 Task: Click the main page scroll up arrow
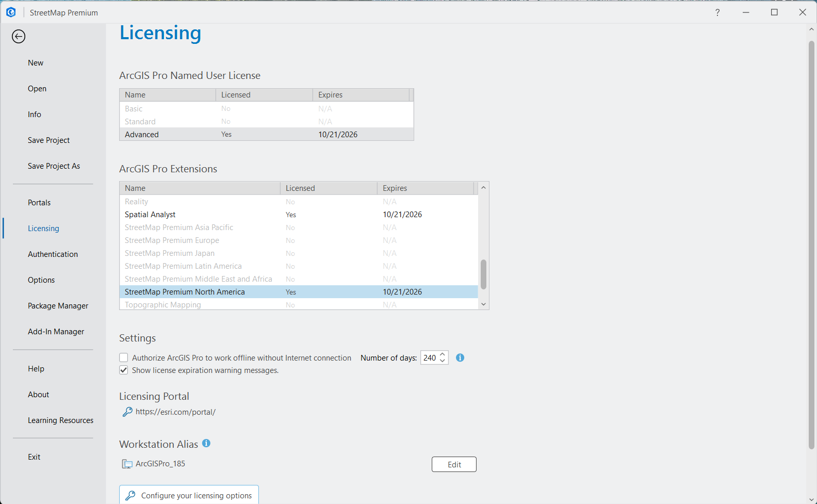click(x=811, y=29)
